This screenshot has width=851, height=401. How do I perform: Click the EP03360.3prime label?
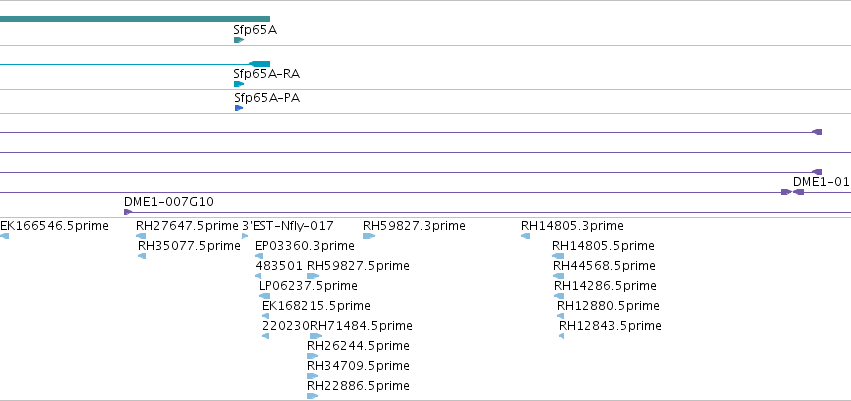point(304,246)
